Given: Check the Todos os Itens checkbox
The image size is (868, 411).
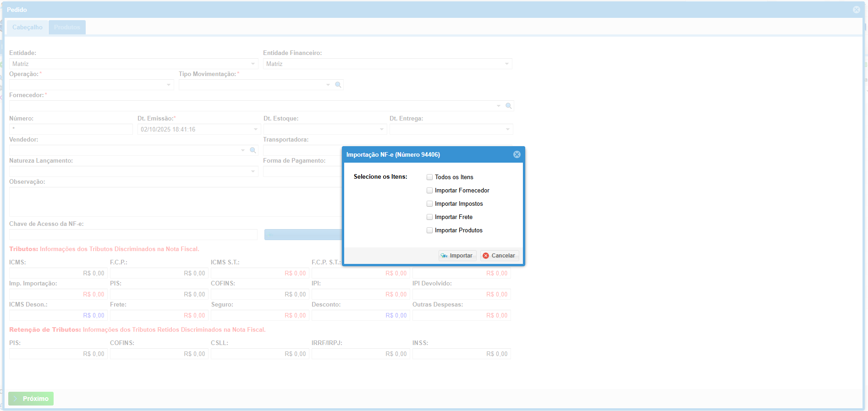Looking at the screenshot, I should point(429,177).
